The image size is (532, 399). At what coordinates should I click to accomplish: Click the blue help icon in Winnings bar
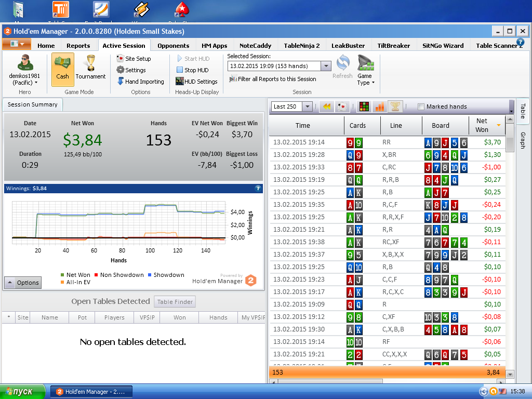258,188
